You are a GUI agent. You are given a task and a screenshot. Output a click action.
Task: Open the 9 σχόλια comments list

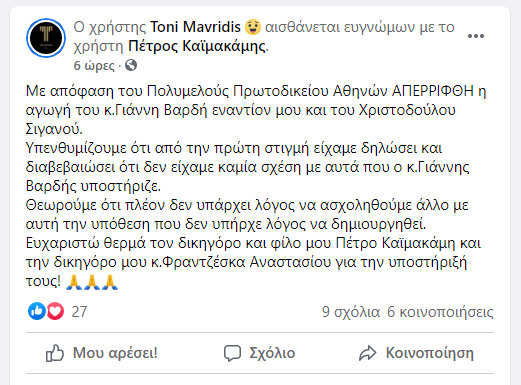tap(351, 312)
